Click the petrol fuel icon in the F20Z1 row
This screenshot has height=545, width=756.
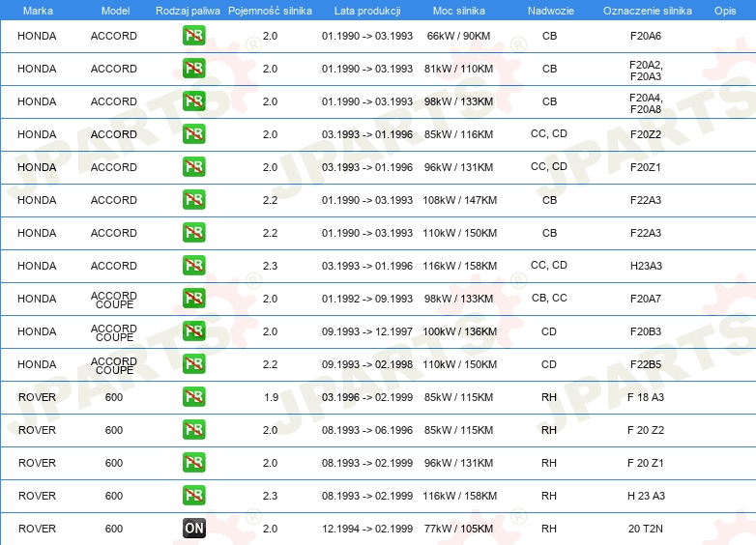(193, 167)
